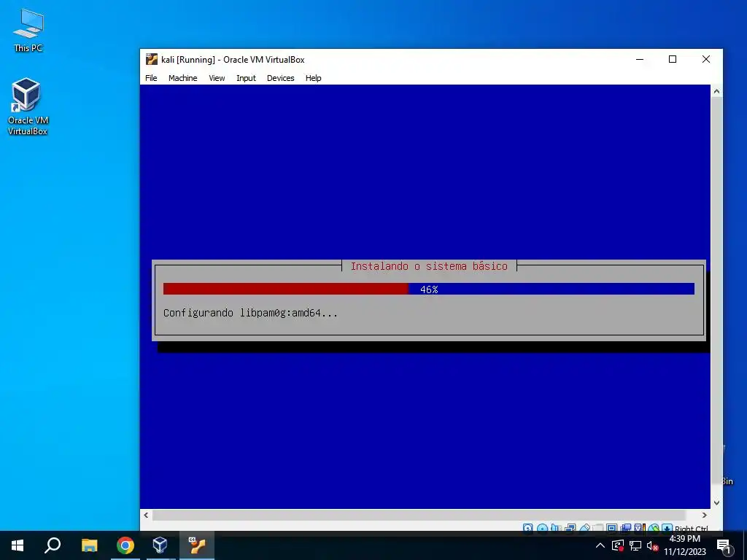The width and height of the screenshot is (747, 560).
Task: Open muted volume tray icon
Action: tap(652, 545)
